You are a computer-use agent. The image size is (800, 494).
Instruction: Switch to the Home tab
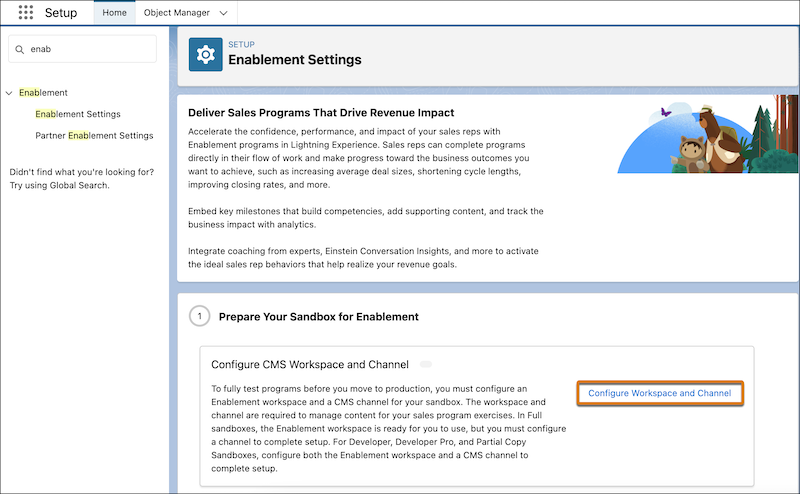point(114,13)
